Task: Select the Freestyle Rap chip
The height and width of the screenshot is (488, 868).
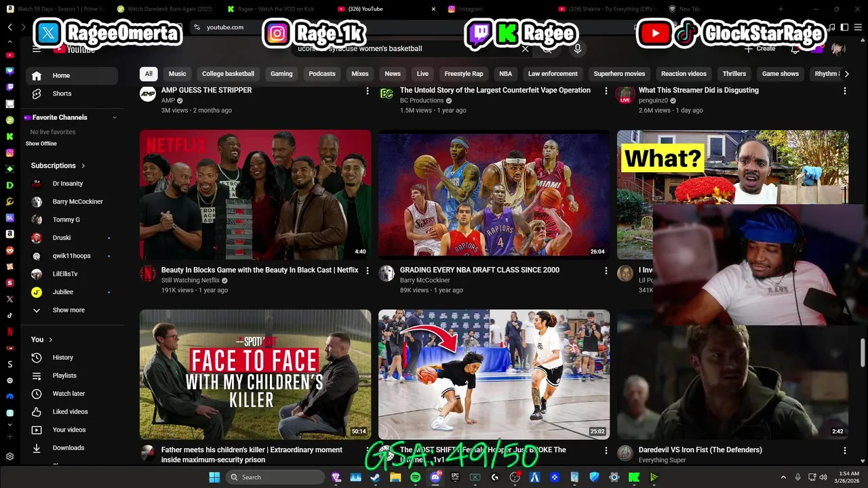Action: (x=464, y=74)
